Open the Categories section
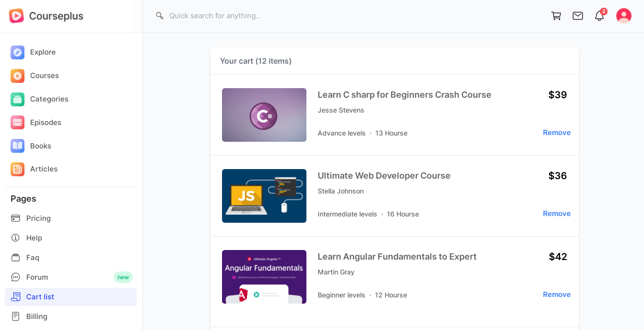 [x=71, y=99]
